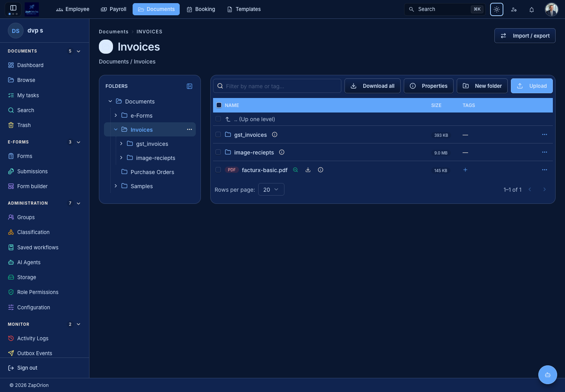The image size is (565, 392).
Task: Click Properties button
Action: pos(428,86)
